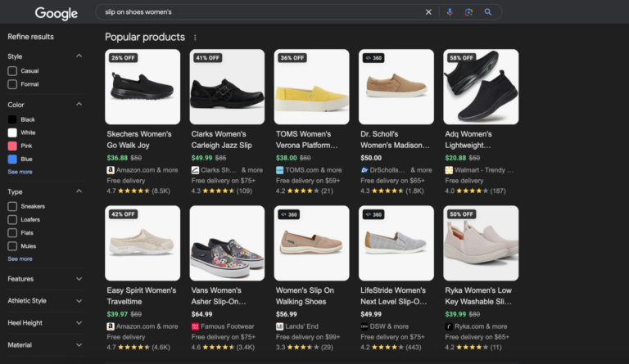This screenshot has width=629, height=364.
Task: Click the floral Vans slip-on thumbnail
Action: tap(227, 243)
